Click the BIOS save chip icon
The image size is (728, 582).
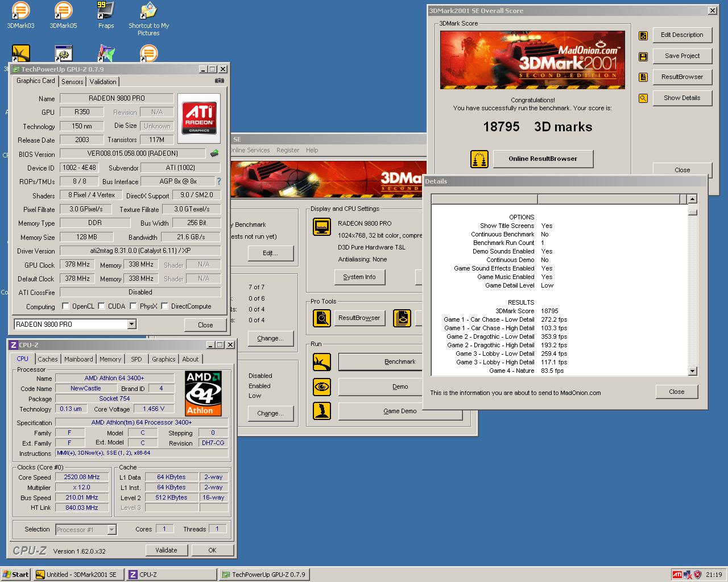[214, 153]
